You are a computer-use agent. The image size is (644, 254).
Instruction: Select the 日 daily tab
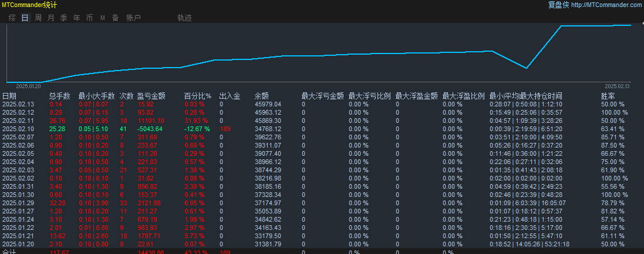coord(25,18)
